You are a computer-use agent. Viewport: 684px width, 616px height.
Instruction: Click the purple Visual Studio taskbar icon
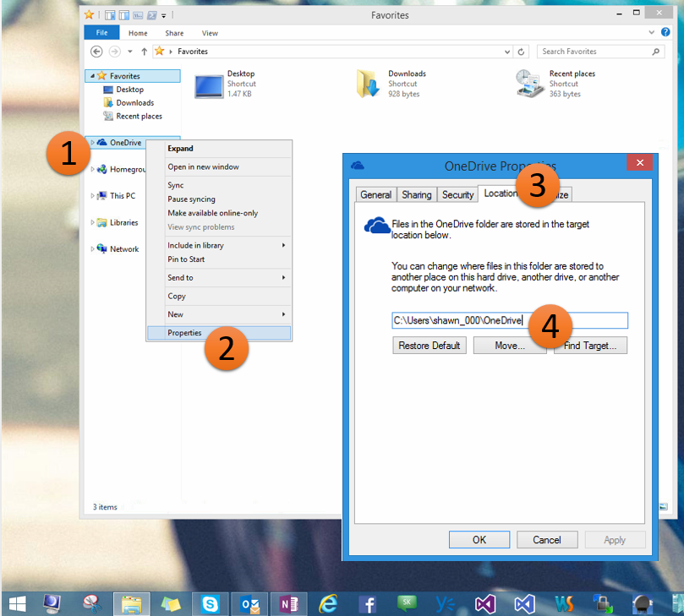point(485,604)
